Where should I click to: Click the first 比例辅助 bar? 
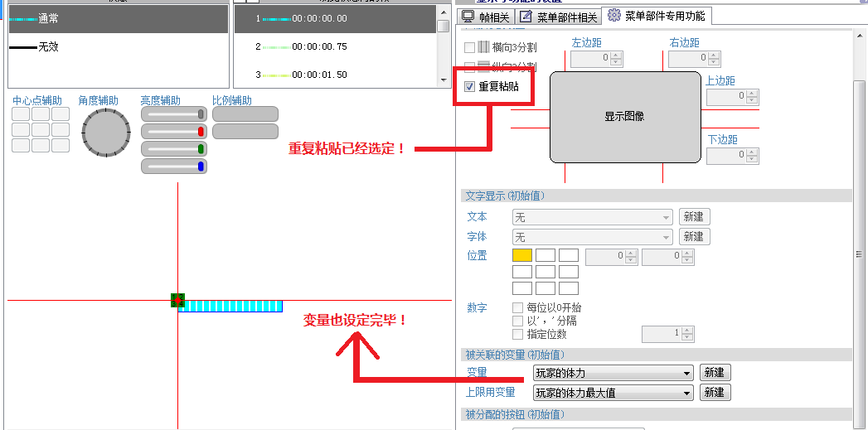[245, 114]
